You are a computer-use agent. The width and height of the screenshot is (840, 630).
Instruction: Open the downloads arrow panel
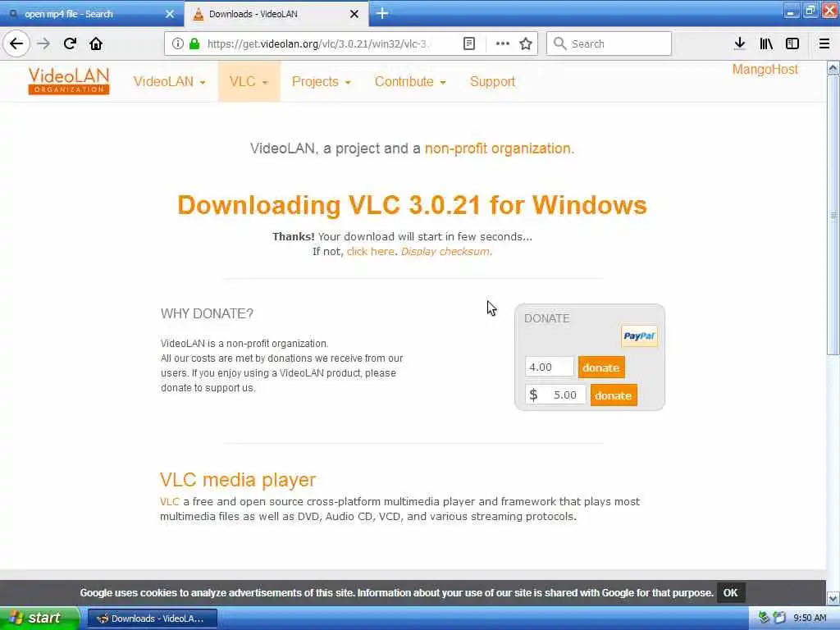[739, 43]
